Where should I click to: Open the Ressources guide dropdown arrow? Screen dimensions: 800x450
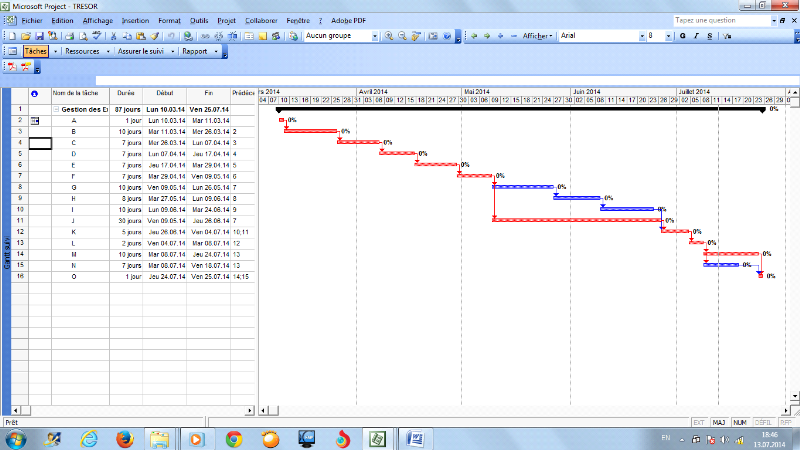click(x=108, y=52)
